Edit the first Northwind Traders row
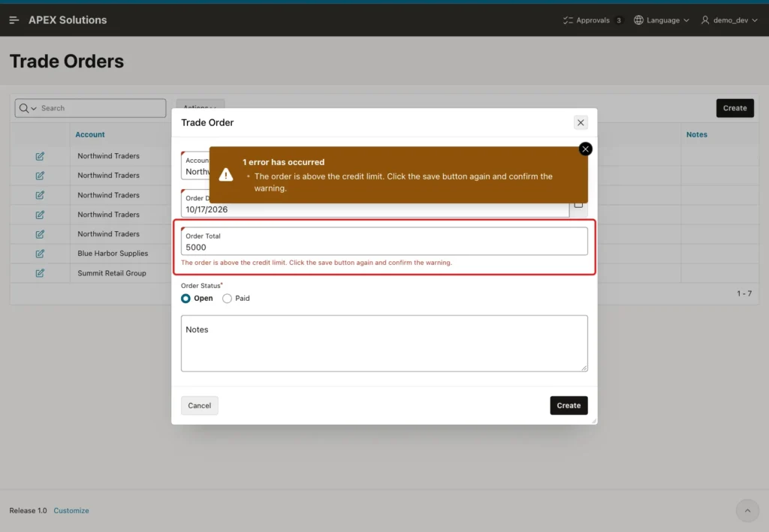 (x=40, y=156)
